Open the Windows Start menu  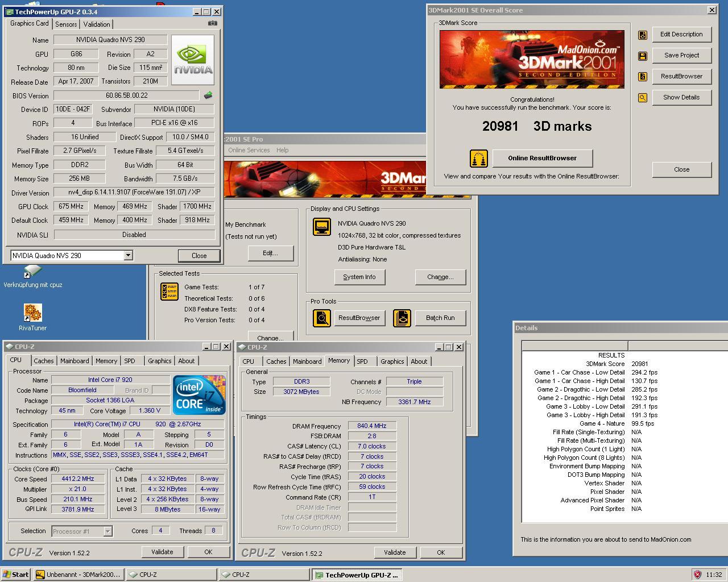(x=16, y=575)
